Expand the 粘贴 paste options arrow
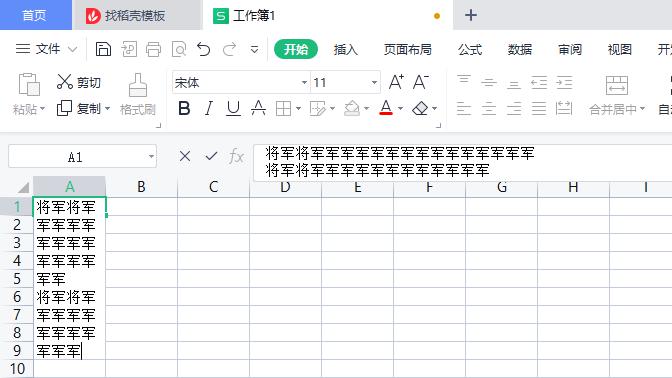 point(42,109)
